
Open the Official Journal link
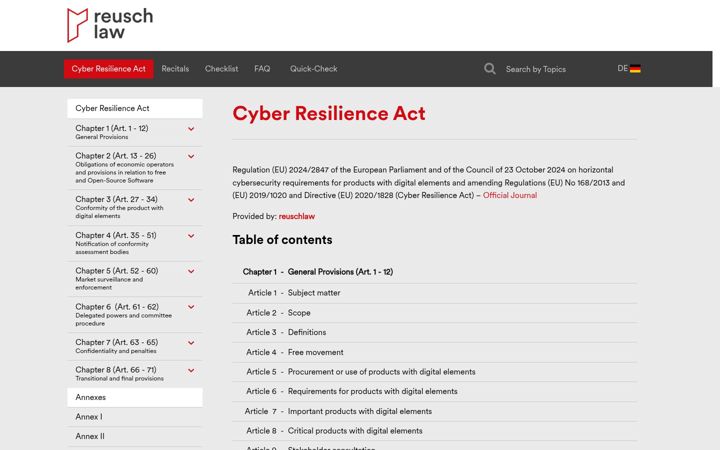[510, 196]
